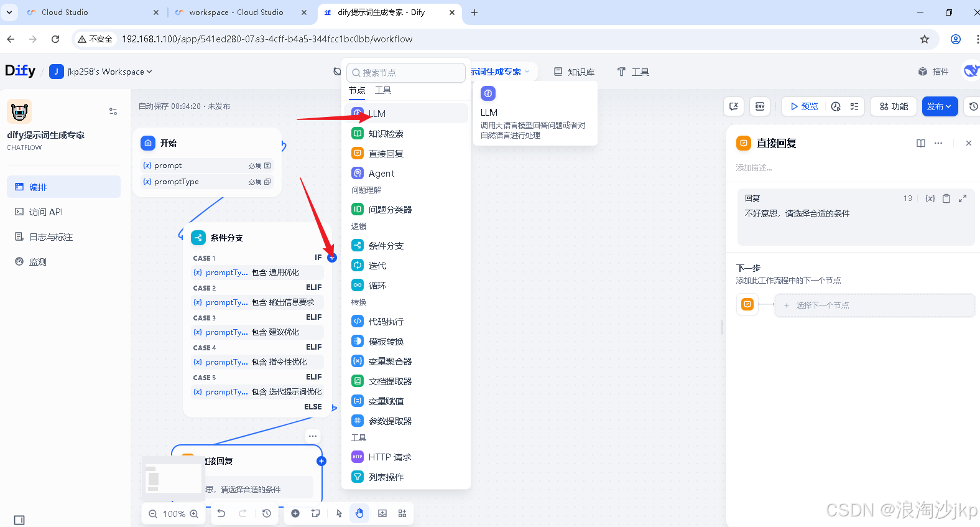The width and height of the screenshot is (980, 527).
Task: Open the 发布 dropdown button
Action: coord(940,106)
